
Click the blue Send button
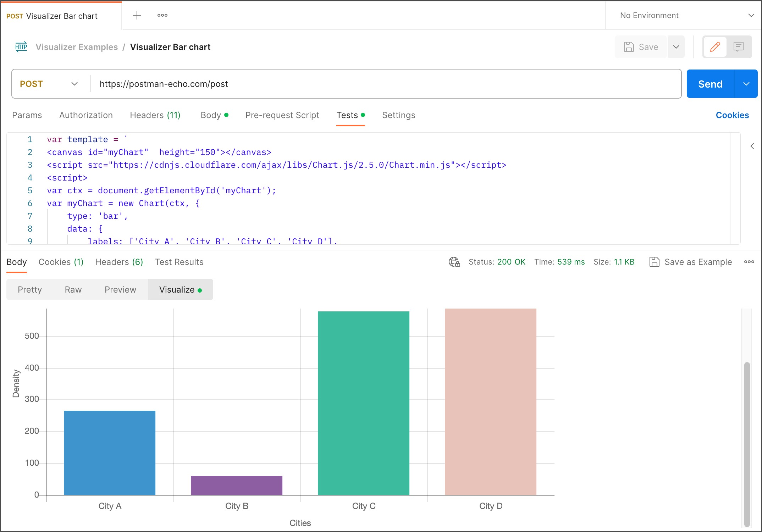click(x=710, y=84)
